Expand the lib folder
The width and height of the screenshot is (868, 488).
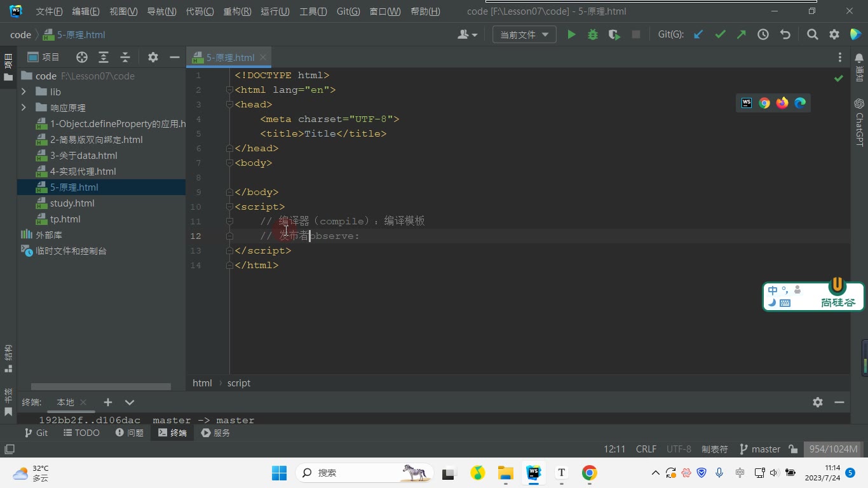coord(24,91)
